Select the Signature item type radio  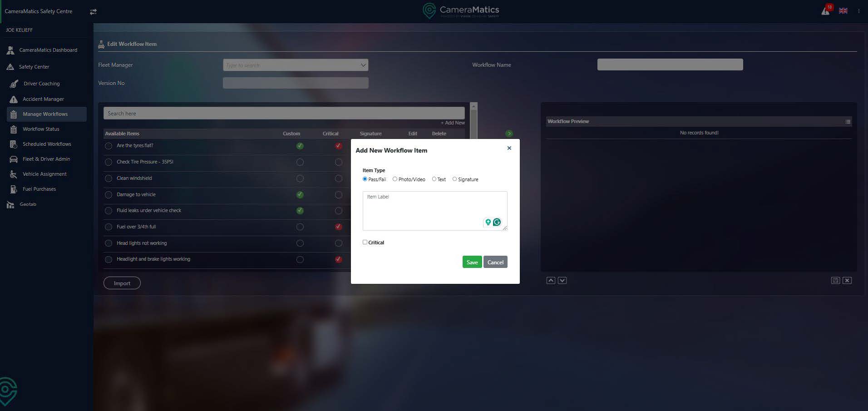[454, 179]
